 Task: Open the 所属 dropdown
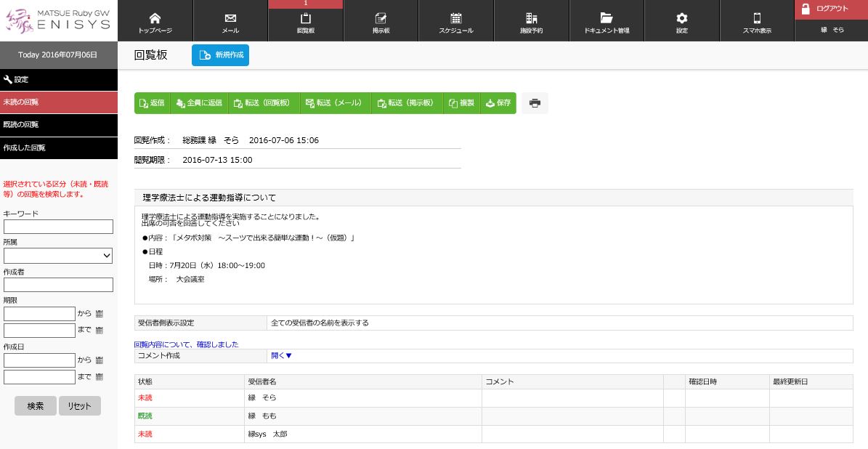pos(58,256)
